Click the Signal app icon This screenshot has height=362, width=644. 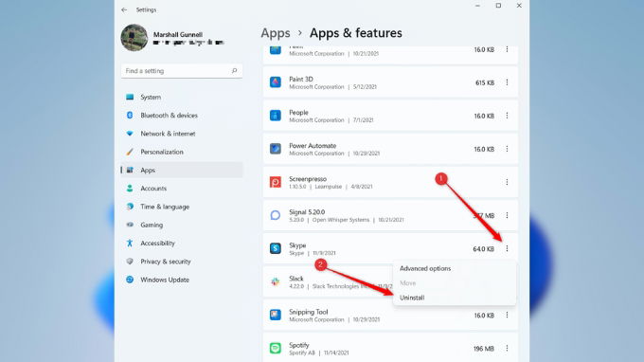click(x=276, y=215)
